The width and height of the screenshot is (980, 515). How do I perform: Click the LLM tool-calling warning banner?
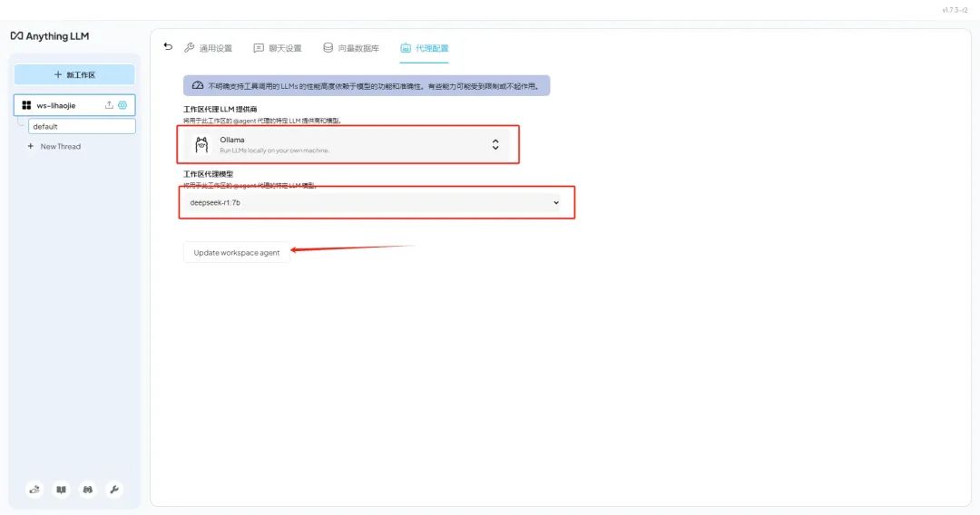point(367,85)
